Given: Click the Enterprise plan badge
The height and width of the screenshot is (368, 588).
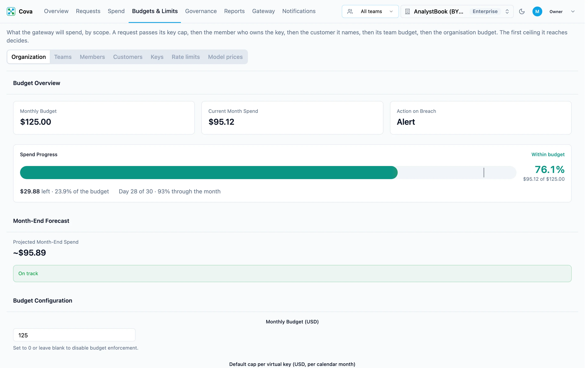Looking at the screenshot, I should pyautogui.click(x=485, y=11).
